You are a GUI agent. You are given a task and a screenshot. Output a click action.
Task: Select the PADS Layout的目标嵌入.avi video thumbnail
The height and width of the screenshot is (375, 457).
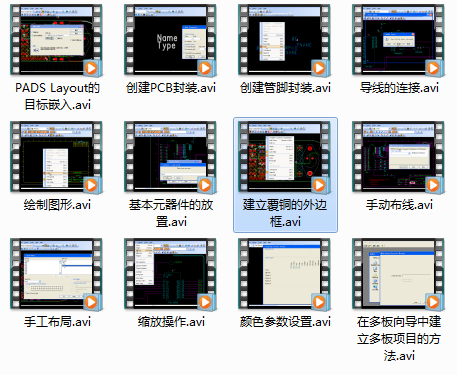tap(56, 40)
